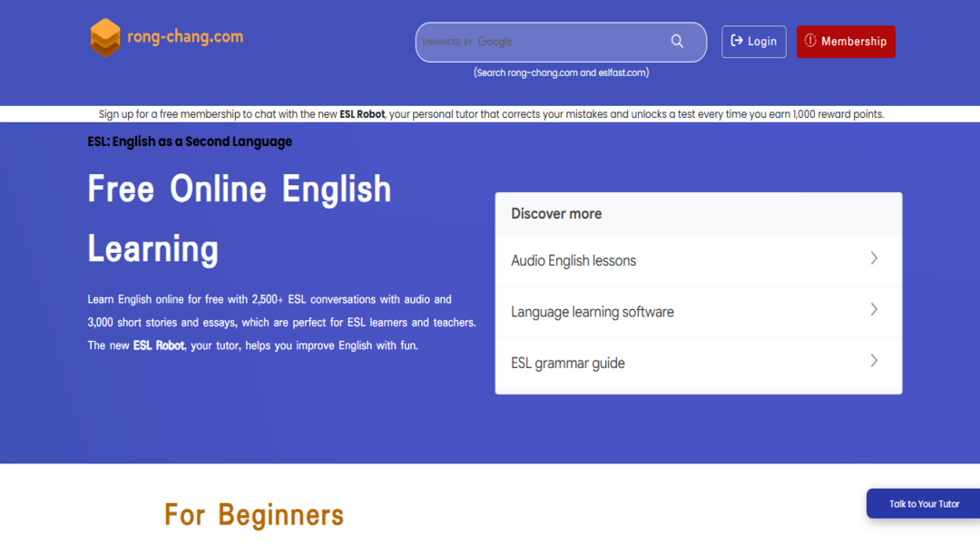Click ESL Robot in the sign-up banner

tap(362, 114)
